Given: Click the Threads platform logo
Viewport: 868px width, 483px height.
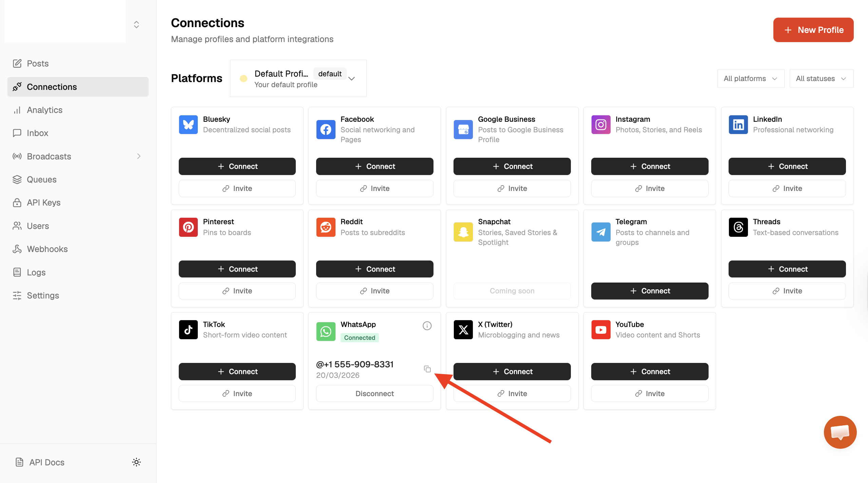Looking at the screenshot, I should [x=738, y=227].
